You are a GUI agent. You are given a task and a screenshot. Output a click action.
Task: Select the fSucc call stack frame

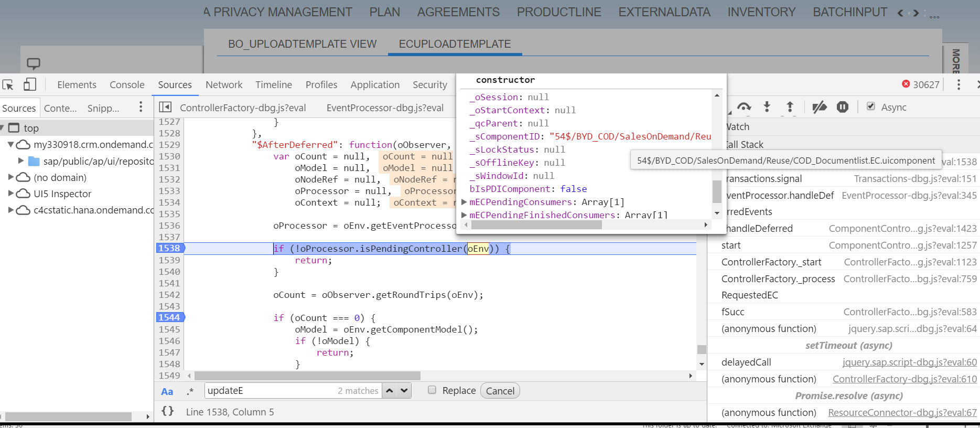844,312
